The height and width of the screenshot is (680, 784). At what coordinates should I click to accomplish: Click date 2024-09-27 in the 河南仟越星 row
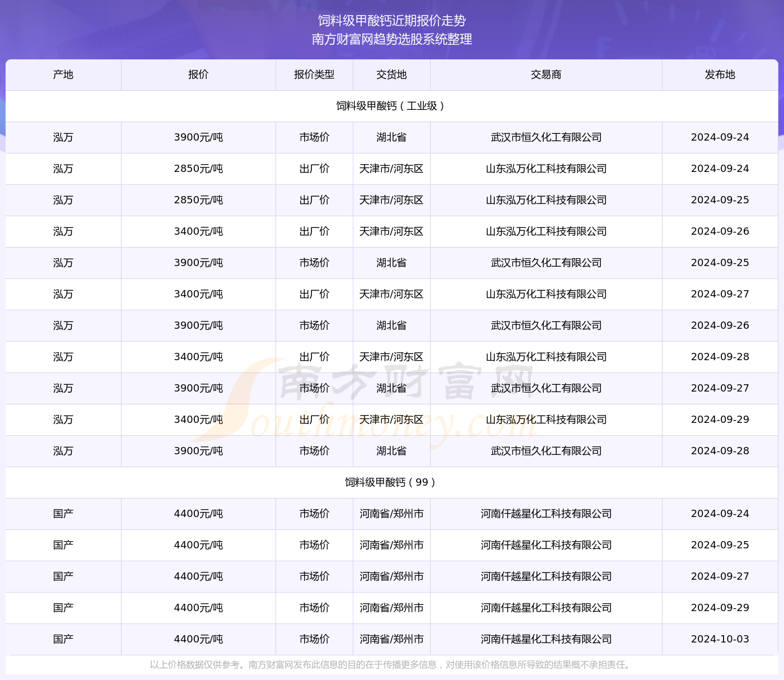(x=720, y=576)
